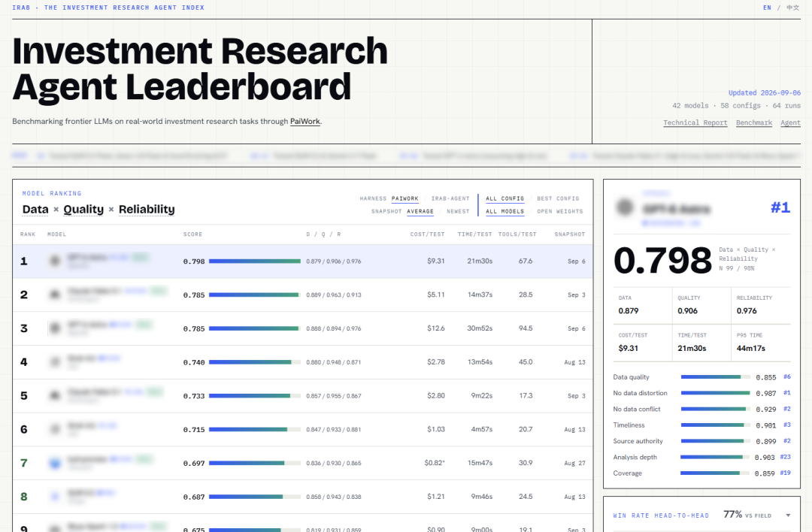Viewport: 812px width, 532px height.
Task: Click the #23 rank badge beside Analysis depth
Action: pyautogui.click(x=785, y=457)
